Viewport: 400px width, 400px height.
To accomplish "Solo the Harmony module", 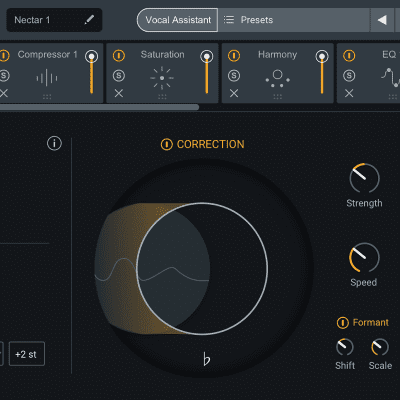I will pos(234,76).
